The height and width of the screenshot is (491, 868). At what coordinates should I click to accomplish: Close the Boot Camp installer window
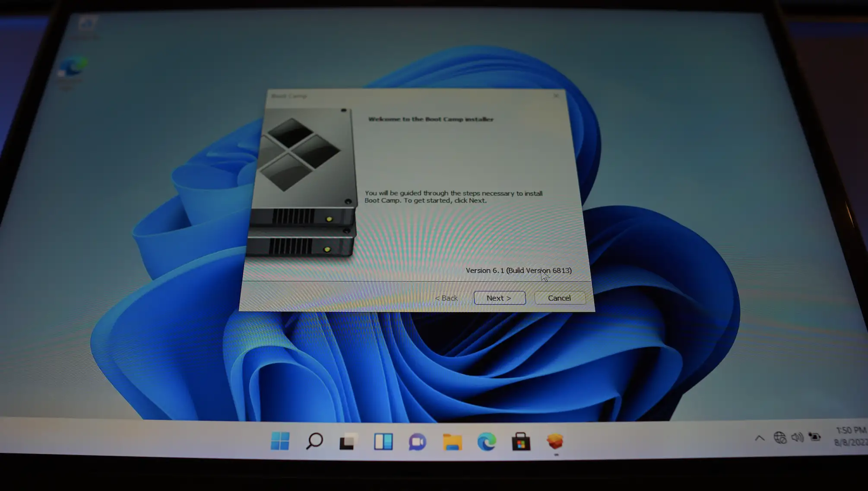click(557, 96)
